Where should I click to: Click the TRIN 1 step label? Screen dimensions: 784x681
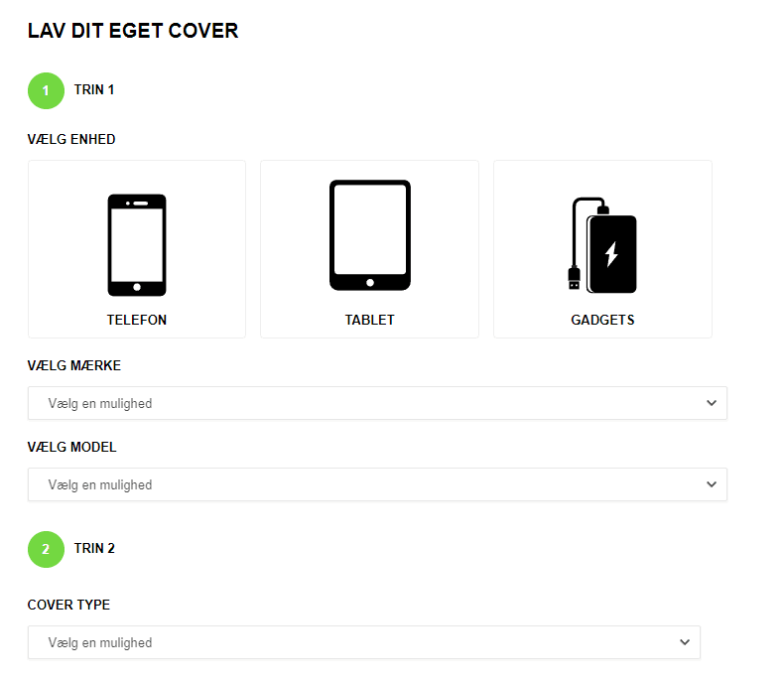tap(94, 90)
